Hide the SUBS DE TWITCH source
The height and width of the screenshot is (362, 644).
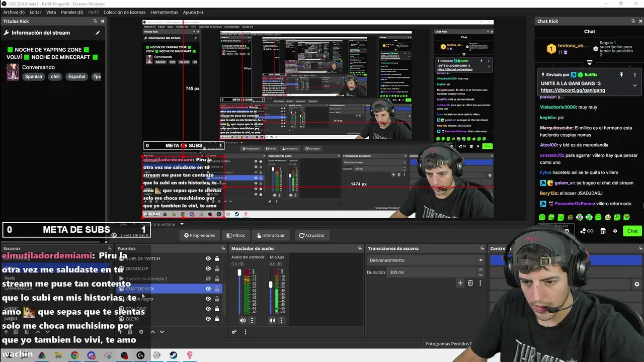(x=208, y=258)
